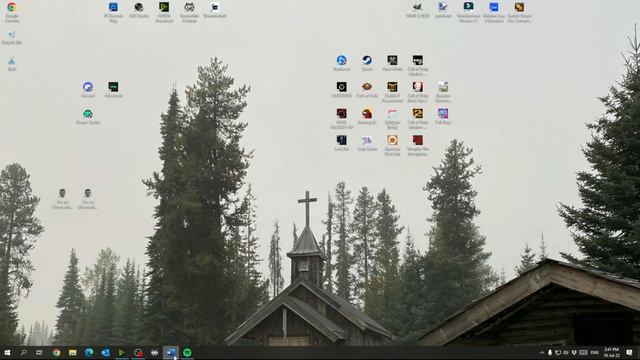
Task: Switch input language via ENG indicator
Action: pos(595,353)
